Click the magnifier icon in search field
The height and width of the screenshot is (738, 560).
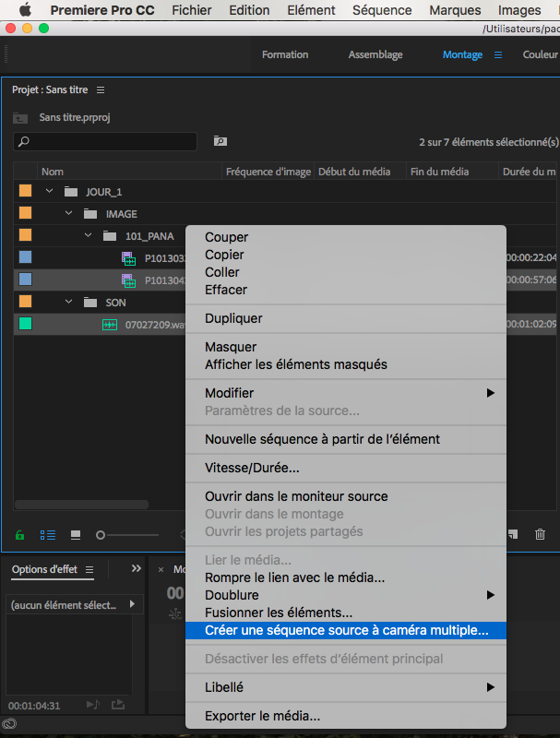click(x=24, y=141)
